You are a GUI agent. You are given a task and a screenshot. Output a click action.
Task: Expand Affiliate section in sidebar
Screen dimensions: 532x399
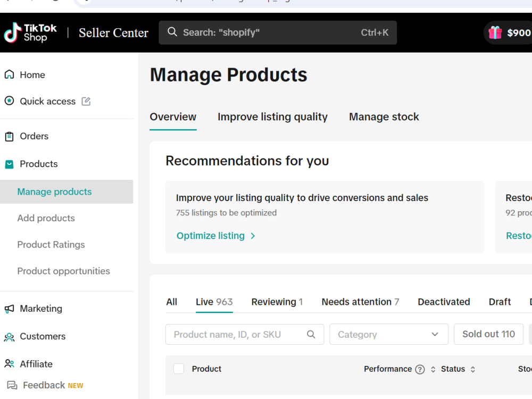[x=36, y=364]
